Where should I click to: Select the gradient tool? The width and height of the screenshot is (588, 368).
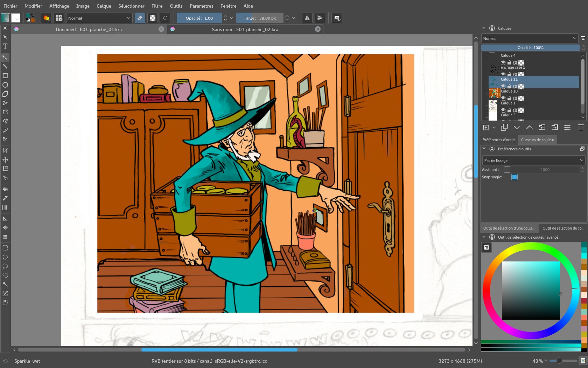tap(5, 207)
